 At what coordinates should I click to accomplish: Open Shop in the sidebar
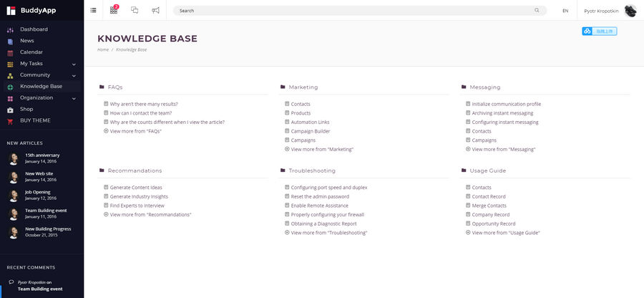pos(26,109)
